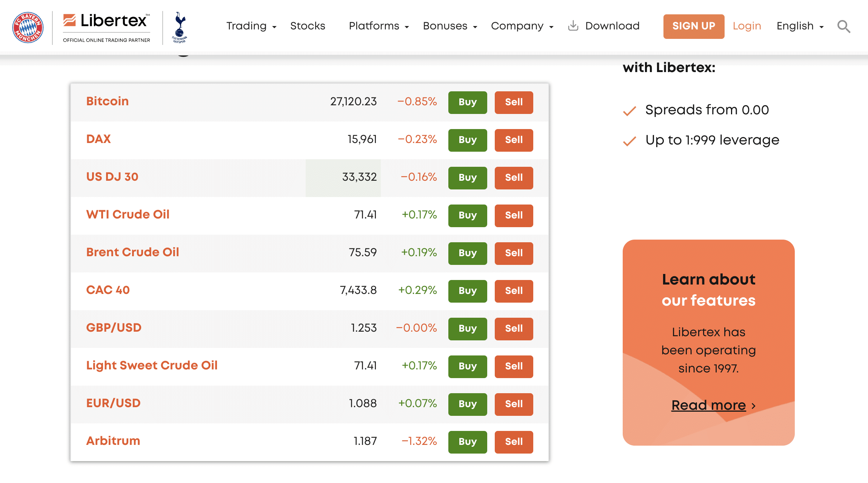
Task: Click the GBP/USD change −0.00%
Action: point(417,328)
